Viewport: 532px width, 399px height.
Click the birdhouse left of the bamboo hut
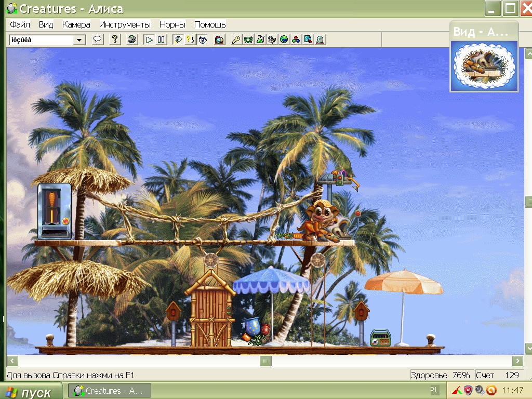pos(174,311)
